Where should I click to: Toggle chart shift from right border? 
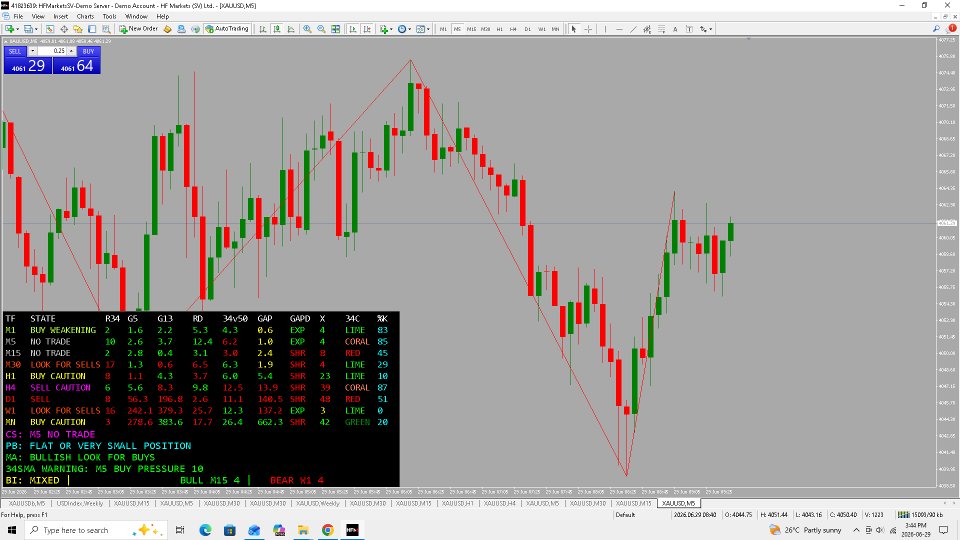[x=367, y=29]
